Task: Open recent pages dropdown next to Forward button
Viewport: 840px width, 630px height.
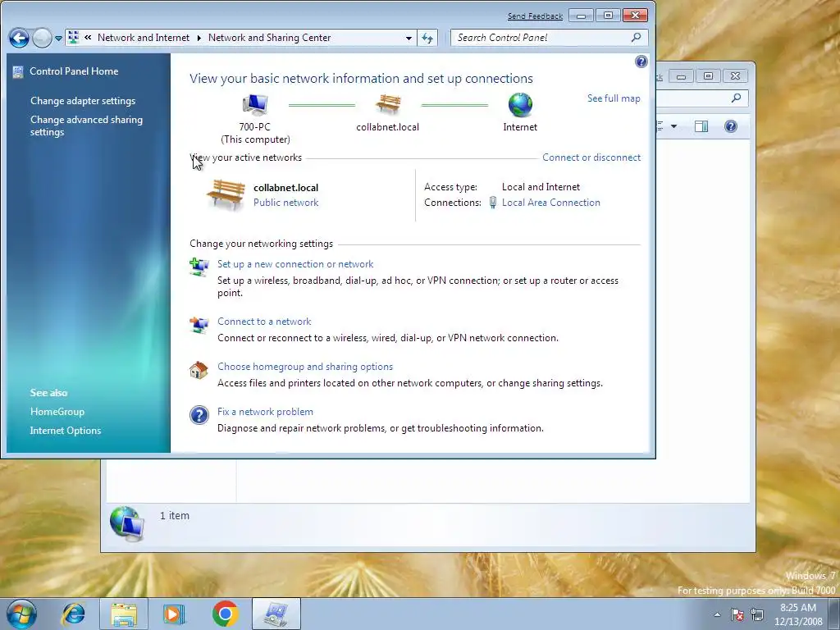Action: (x=58, y=39)
